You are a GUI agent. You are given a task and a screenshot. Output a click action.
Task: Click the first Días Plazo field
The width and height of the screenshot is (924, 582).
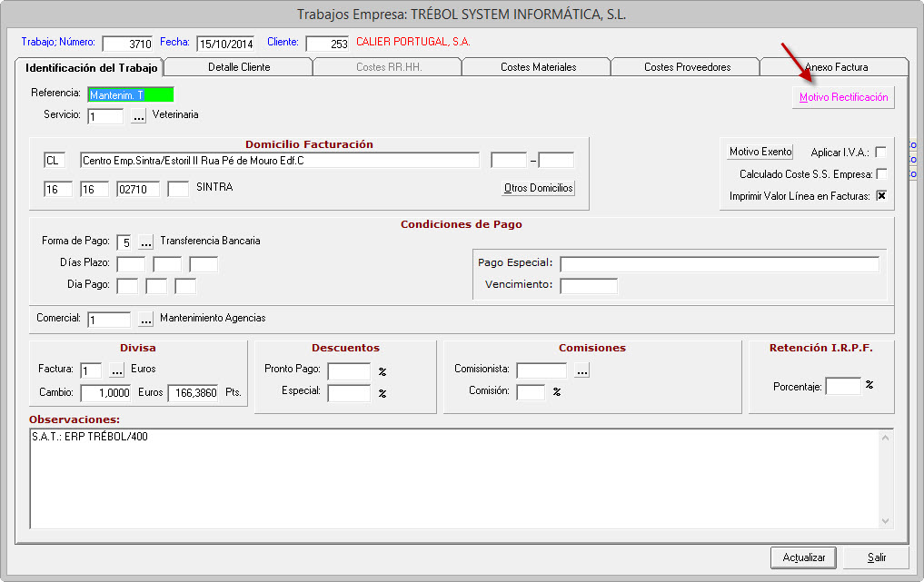[131, 264]
